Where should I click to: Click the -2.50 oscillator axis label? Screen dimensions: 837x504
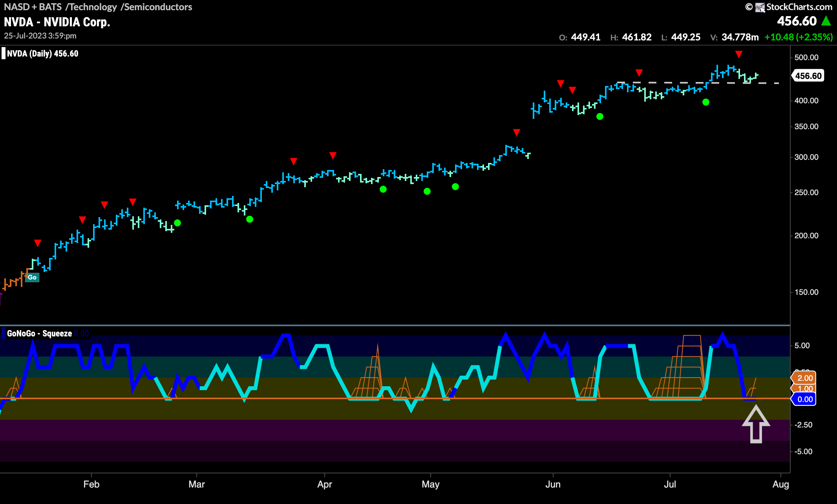803,425
